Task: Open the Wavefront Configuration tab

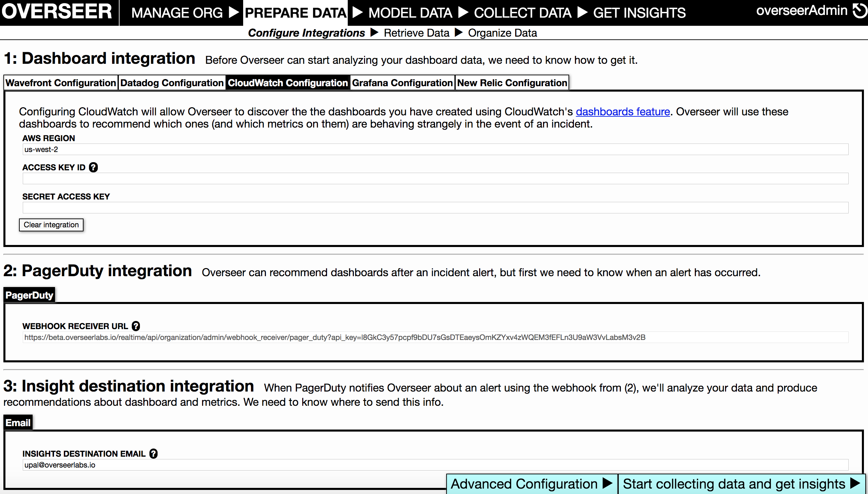Action: click(x=61, y=83)
